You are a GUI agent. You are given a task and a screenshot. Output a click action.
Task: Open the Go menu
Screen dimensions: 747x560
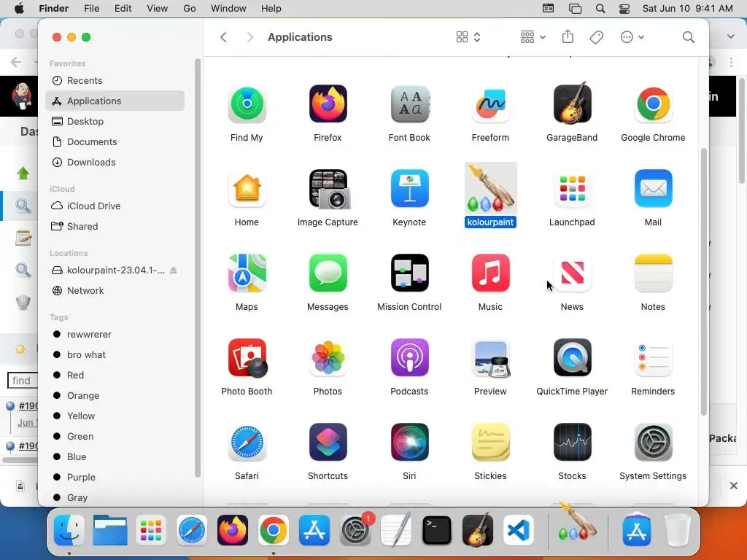point(190,9)
